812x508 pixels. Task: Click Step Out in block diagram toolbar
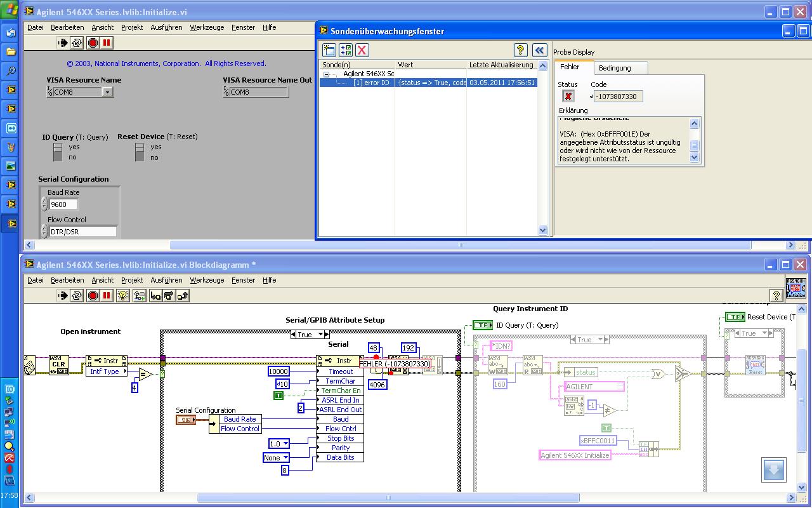coord(183,295)
